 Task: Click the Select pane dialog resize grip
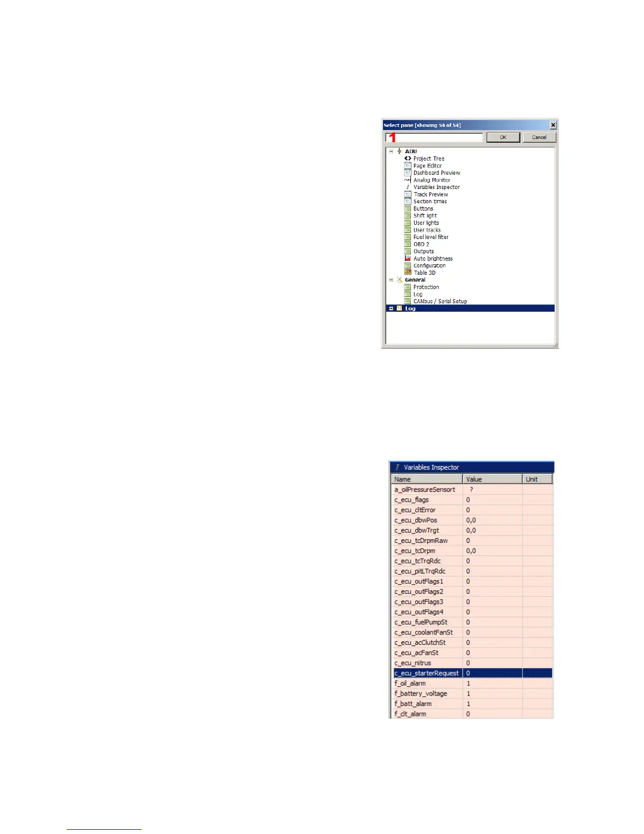pyautogui.click(x=555, y=345)
